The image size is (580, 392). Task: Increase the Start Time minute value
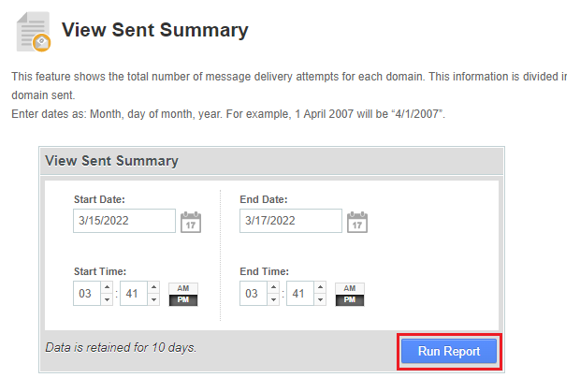coord(152,288)
